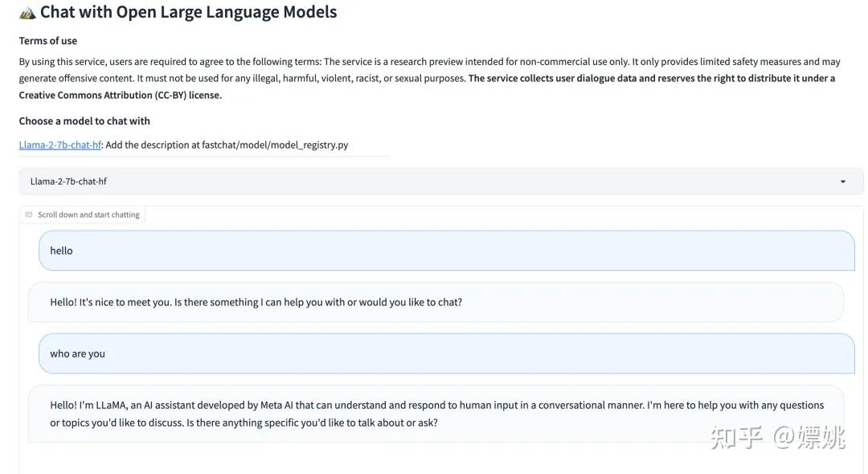Click the chat bubble icon on the chatbot label
Image resolution: width=868 pixels, height=474 pixels.
point(29,215)
